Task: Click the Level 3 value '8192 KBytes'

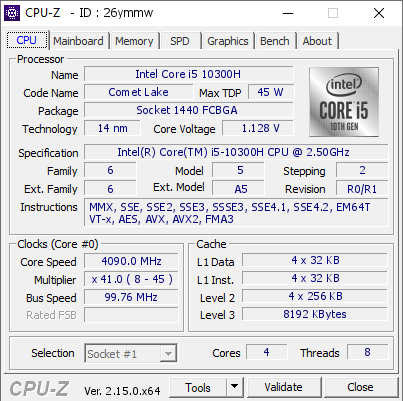Action: pos(315,314)
